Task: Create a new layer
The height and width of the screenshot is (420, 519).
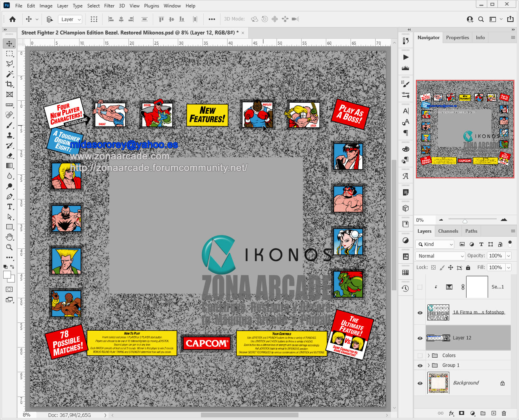Action: [x=493, y=413]
